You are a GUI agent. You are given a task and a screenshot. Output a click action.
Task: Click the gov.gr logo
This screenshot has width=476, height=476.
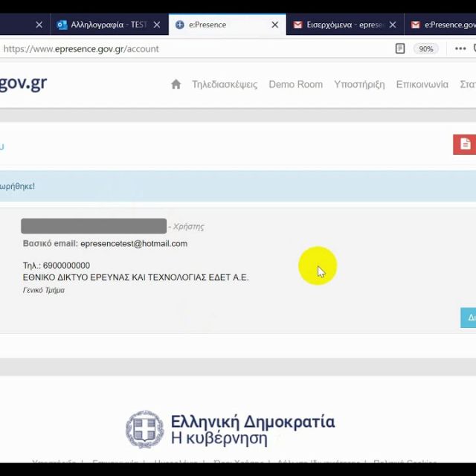[23, 83]
